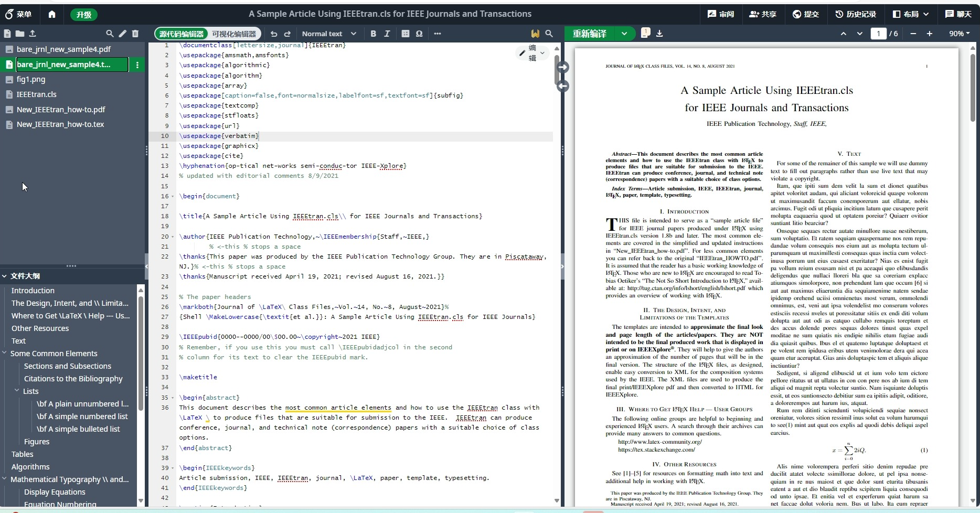Open the IEEEtran.cls file

click(x=36, y=94)
